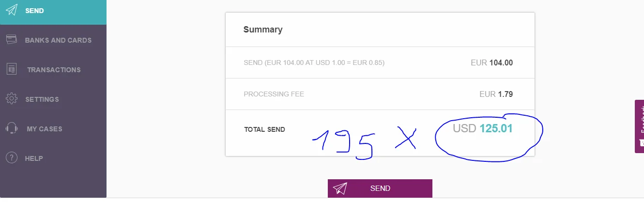This screenshot has width=644, height=203.
Task: Click the Help question mark icon
Action: click(x=12, y=158)
